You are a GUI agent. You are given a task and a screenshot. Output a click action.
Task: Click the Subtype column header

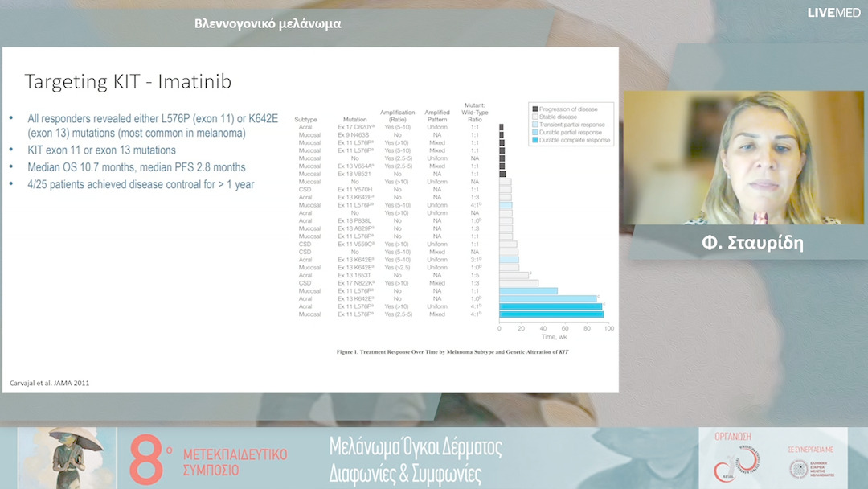point(306,119)
